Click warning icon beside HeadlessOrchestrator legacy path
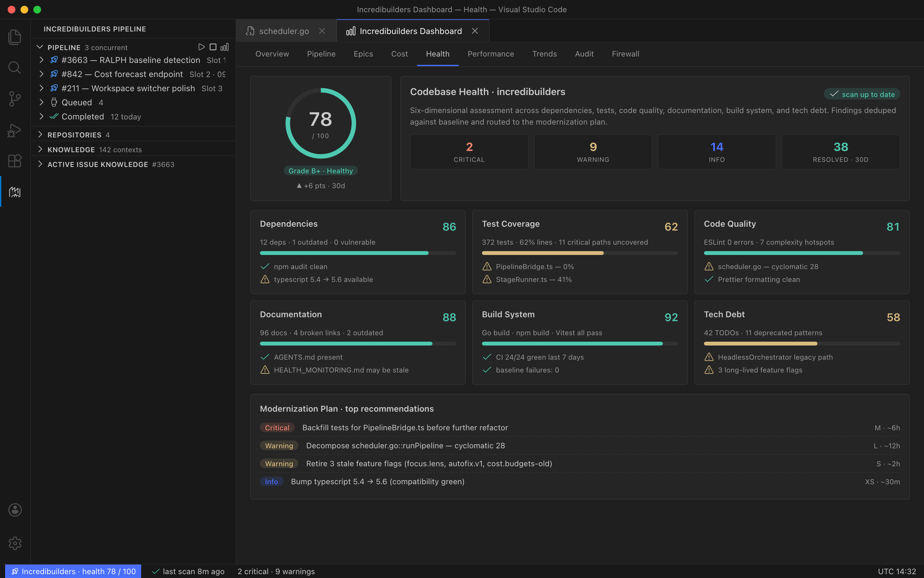924x578 pixels. pos(709,357)
